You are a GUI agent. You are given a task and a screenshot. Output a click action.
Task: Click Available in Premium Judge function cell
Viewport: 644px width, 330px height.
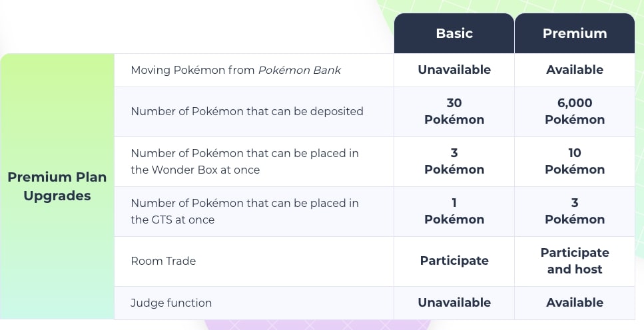[575, 303]
